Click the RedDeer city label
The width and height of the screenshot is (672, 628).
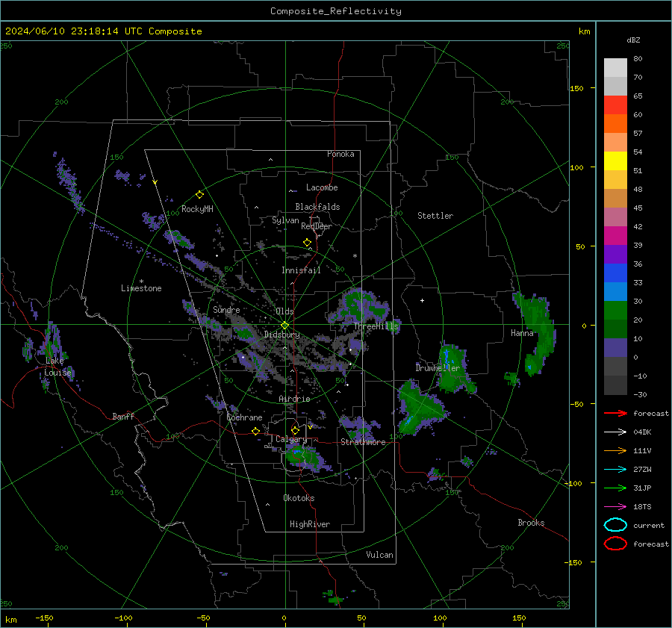(x=317, y=226)
